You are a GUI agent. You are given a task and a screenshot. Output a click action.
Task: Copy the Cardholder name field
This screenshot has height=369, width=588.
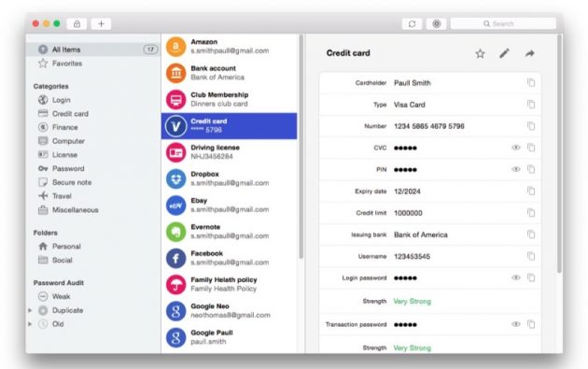(x=531, y=82)
